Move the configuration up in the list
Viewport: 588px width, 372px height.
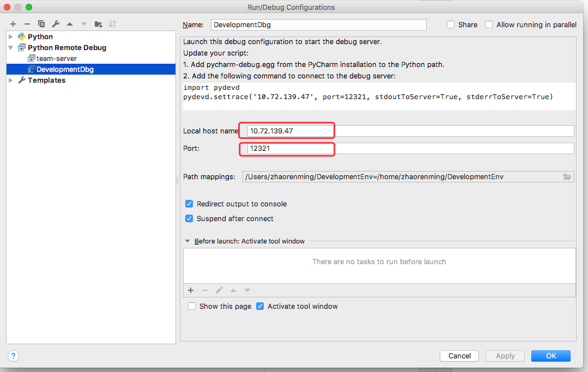tap(70, 24)
